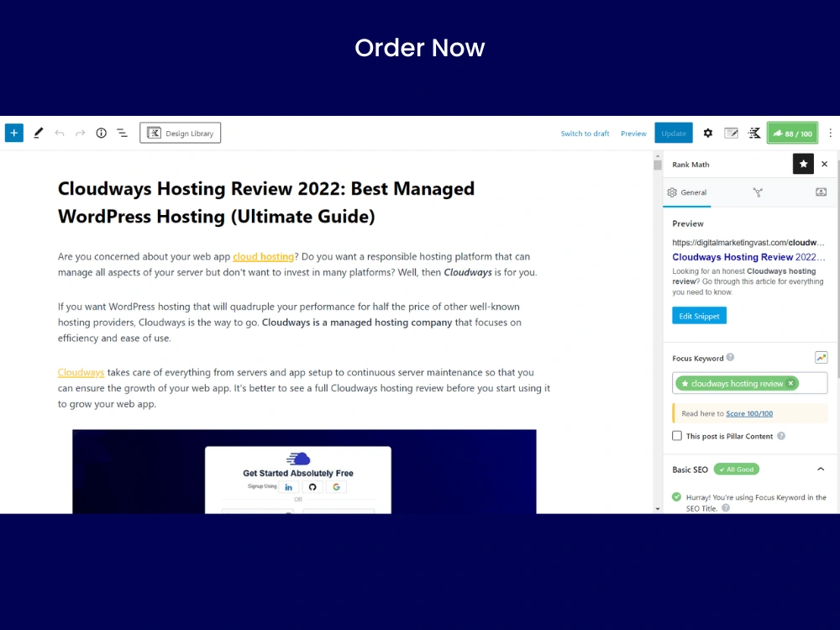The height and width of the screenshot is (630, 840).
Task: Click the Rank Math 88 / 100 score button
Action: 792,134
